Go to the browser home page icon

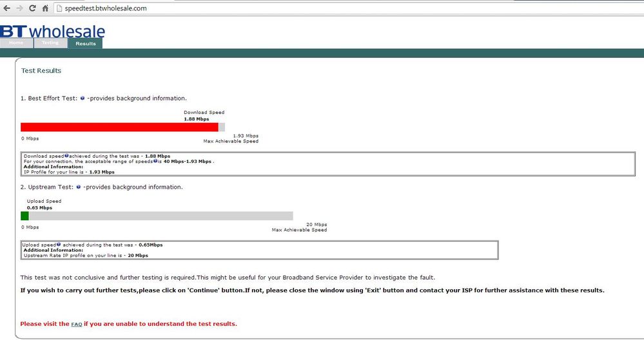click(45, 8)
